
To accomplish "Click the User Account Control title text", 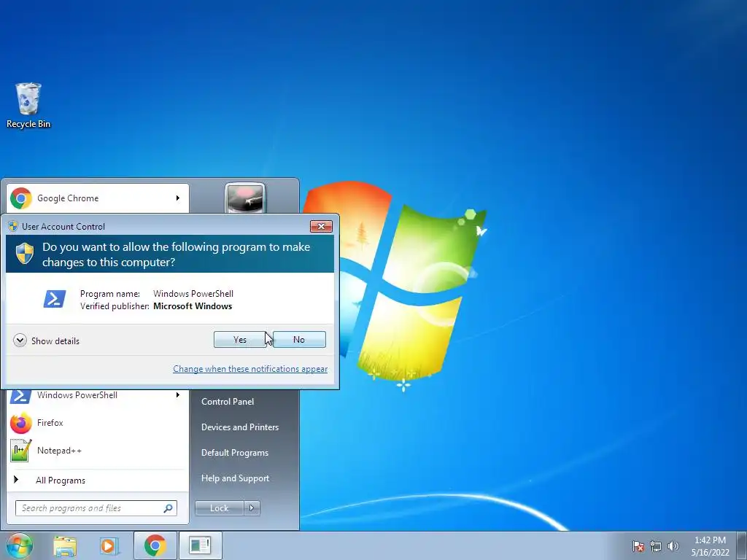I will [x=63, y=227].
